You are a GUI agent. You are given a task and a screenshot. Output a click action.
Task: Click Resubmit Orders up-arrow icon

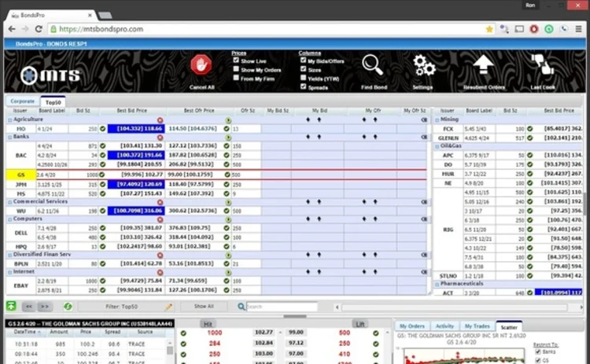pyautogui.click(x=483, y=64)
